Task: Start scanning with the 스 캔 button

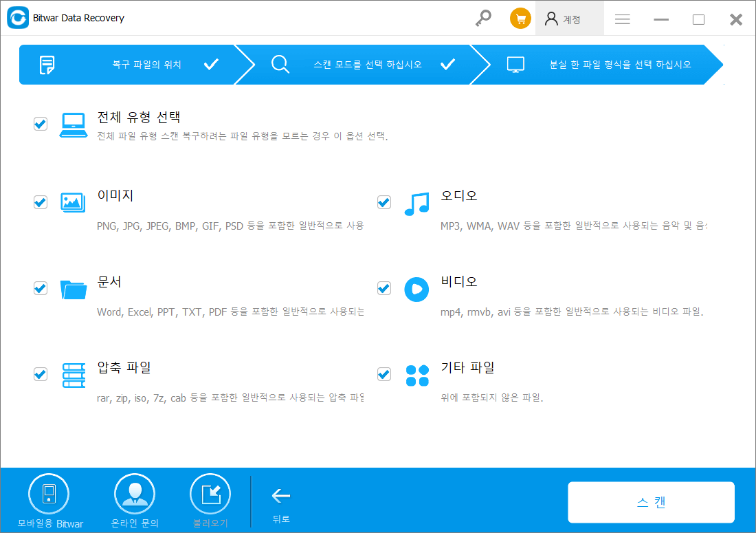Action: pyautogui.click(x=652, y=502)
